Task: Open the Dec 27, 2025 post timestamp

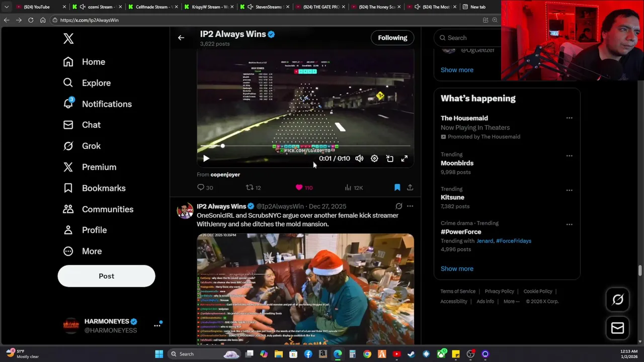Action: point(328,206)
